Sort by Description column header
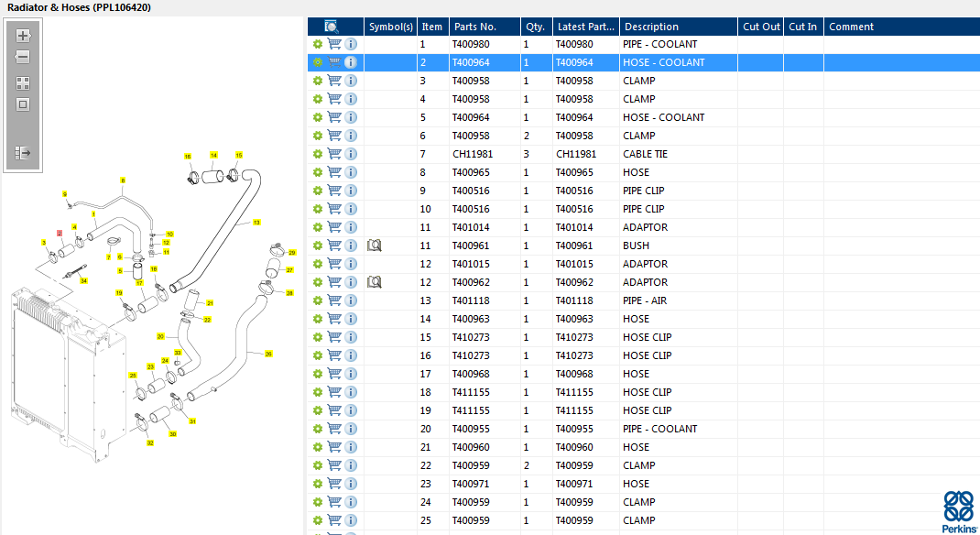Screen dimensions: 980x535 pyautogui.click(x=678, y=27)
